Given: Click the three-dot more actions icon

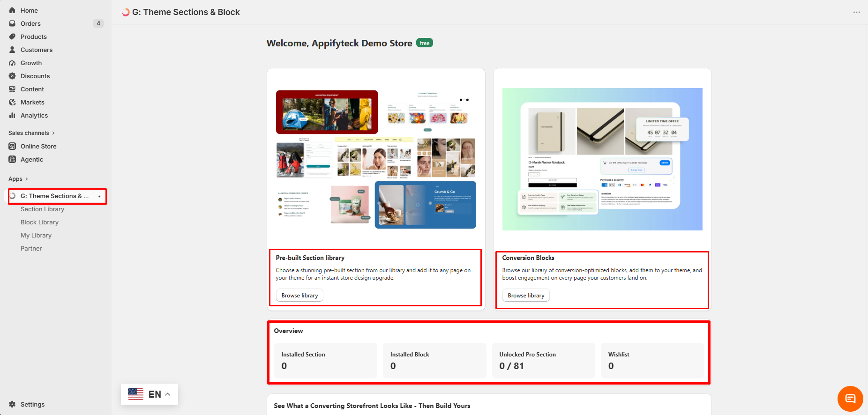Looking at the screenshot, I should 857,12.
